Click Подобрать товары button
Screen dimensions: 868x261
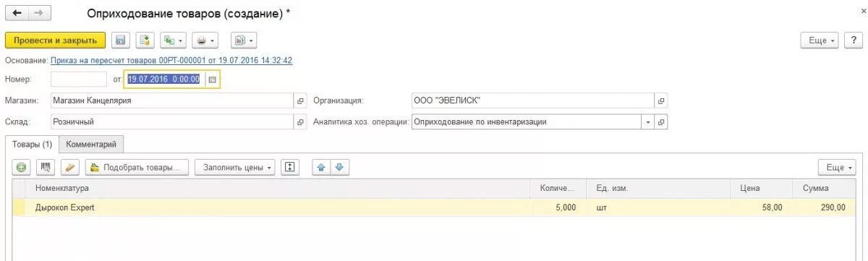pos(137,167)
